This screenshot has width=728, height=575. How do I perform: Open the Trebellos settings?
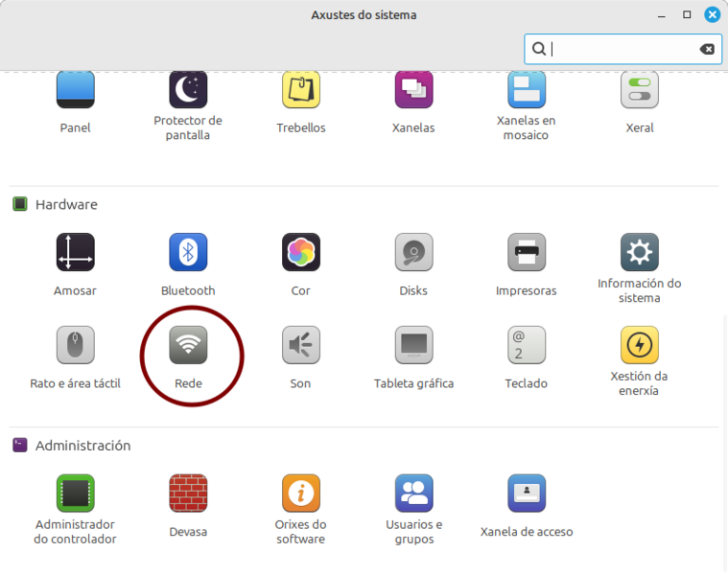[301, 103]
